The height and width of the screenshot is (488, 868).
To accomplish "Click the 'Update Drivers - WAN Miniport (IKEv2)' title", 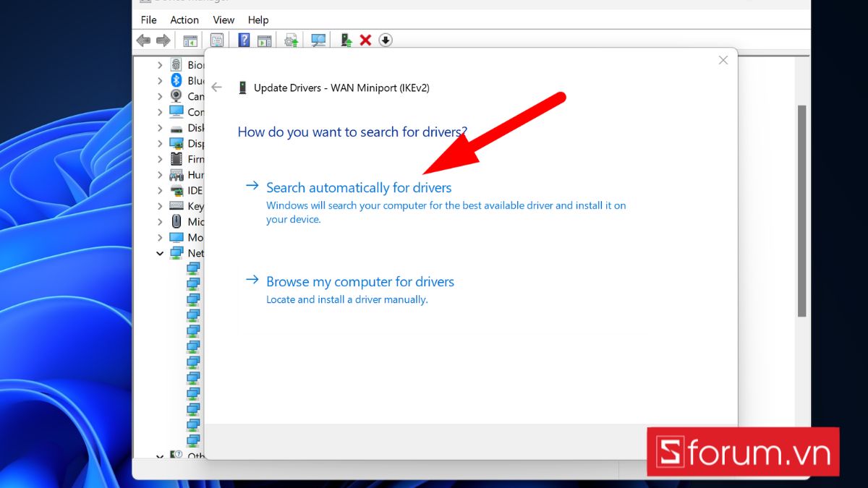I will click(x=341, y=87).
